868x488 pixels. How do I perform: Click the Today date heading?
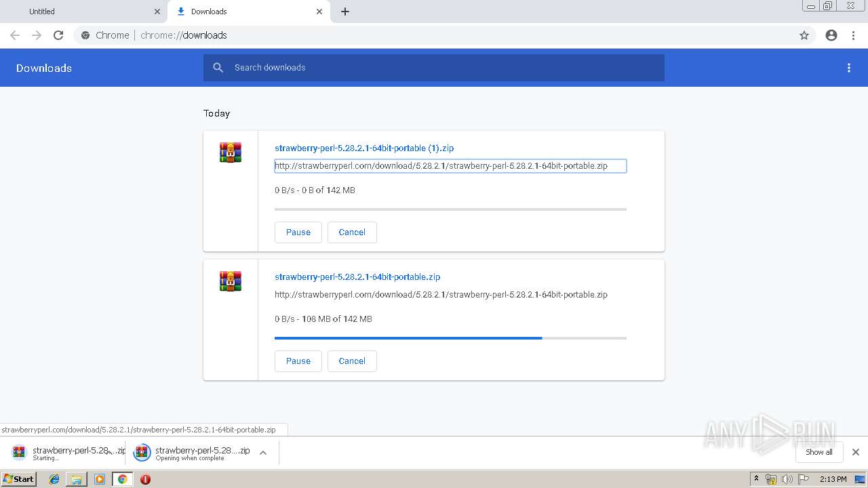217,113
